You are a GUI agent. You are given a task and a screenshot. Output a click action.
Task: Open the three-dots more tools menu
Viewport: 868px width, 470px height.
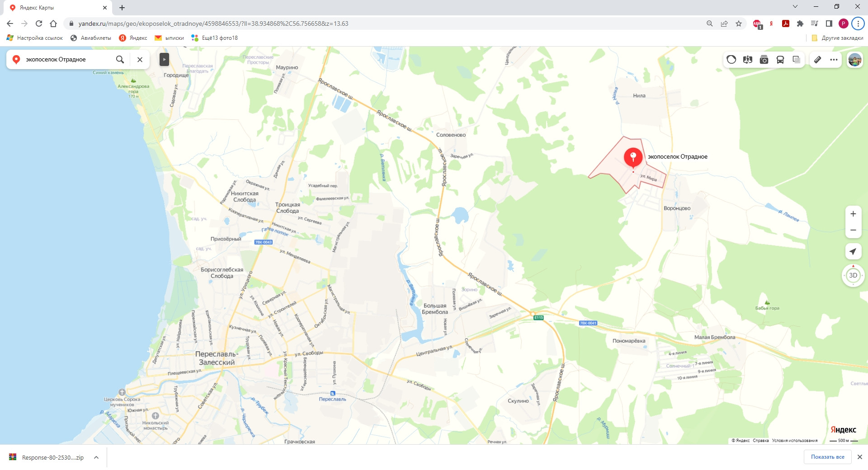[834, 60]
